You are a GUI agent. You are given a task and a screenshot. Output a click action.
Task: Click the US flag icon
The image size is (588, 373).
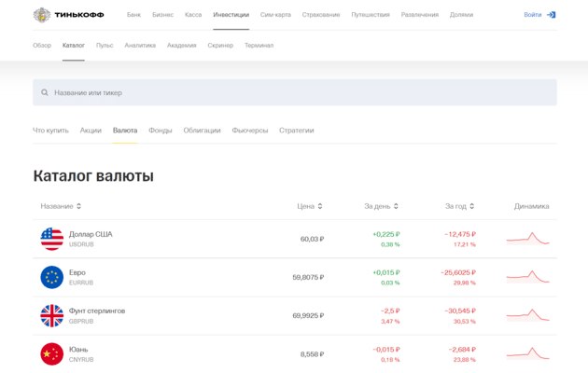(51, 239)
